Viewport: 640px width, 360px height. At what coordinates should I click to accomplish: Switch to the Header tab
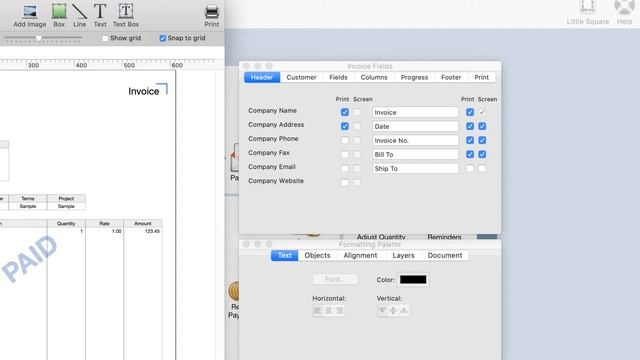pos(262,77)
